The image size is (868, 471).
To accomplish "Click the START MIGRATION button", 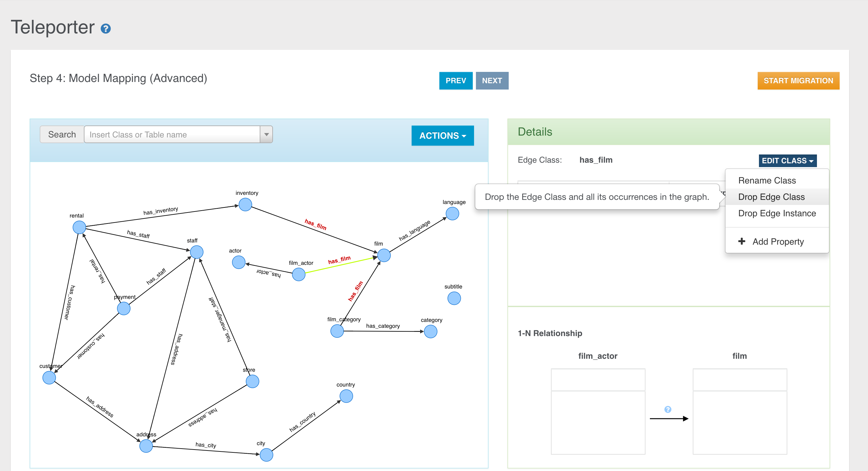I will 799,81.
